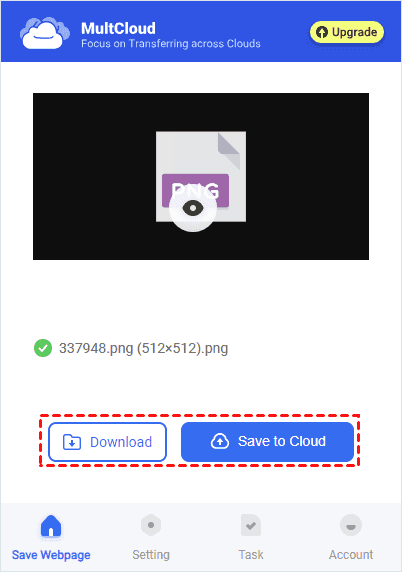Toggle the green checkmark beside 337948.png
Viewport: 402px width, 572px height.
point(43,348)
